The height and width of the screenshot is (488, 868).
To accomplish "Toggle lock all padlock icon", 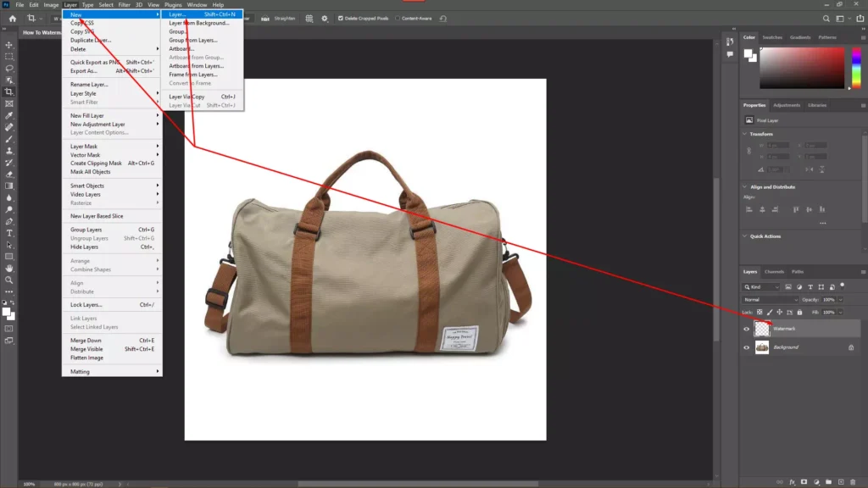I will (799, 313).
